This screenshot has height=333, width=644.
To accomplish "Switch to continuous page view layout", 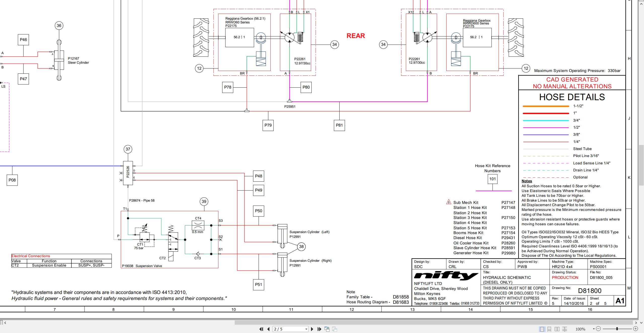I will 549,329.
